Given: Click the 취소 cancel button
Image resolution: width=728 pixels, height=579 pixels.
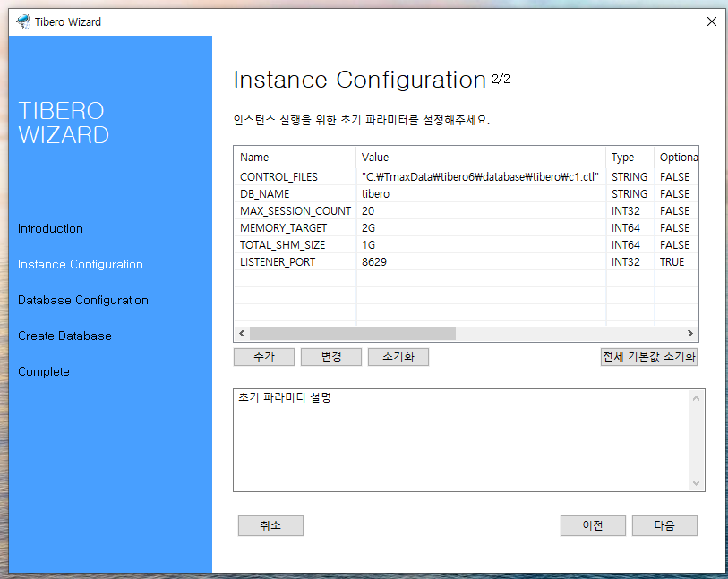Looking at the screenshot, I should tap(270, 525).
